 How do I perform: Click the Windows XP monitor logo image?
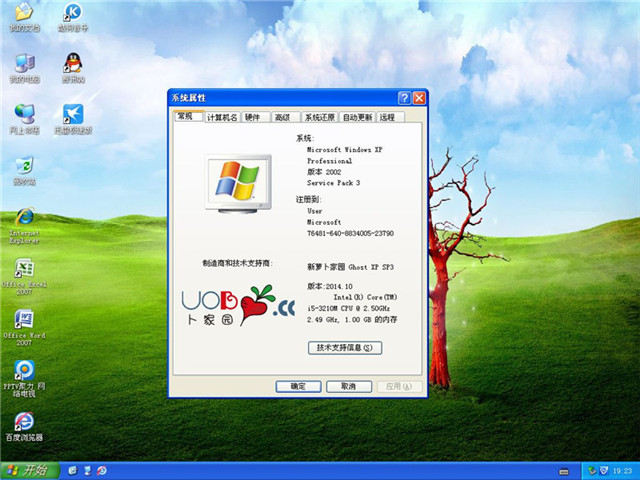coord(239,184)
